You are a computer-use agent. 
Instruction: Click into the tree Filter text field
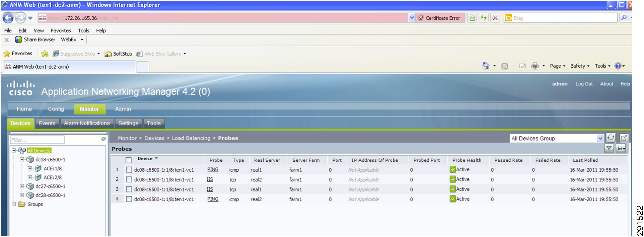[x=37, y=140]
